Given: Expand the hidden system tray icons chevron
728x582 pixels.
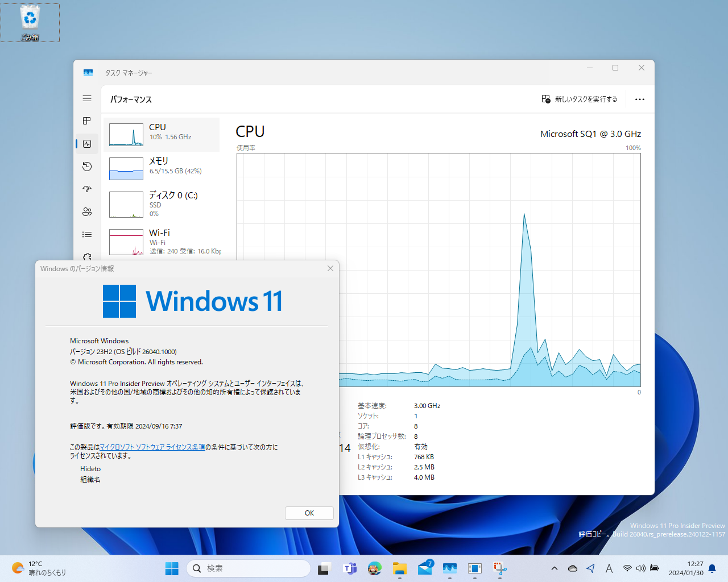Looking at the screenshot, I should (555, 568).
